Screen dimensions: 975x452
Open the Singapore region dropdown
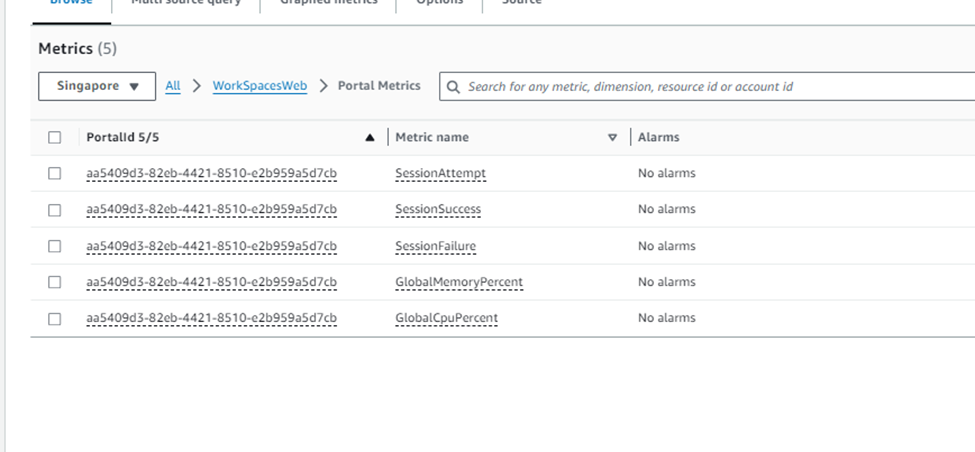point(97,86)
